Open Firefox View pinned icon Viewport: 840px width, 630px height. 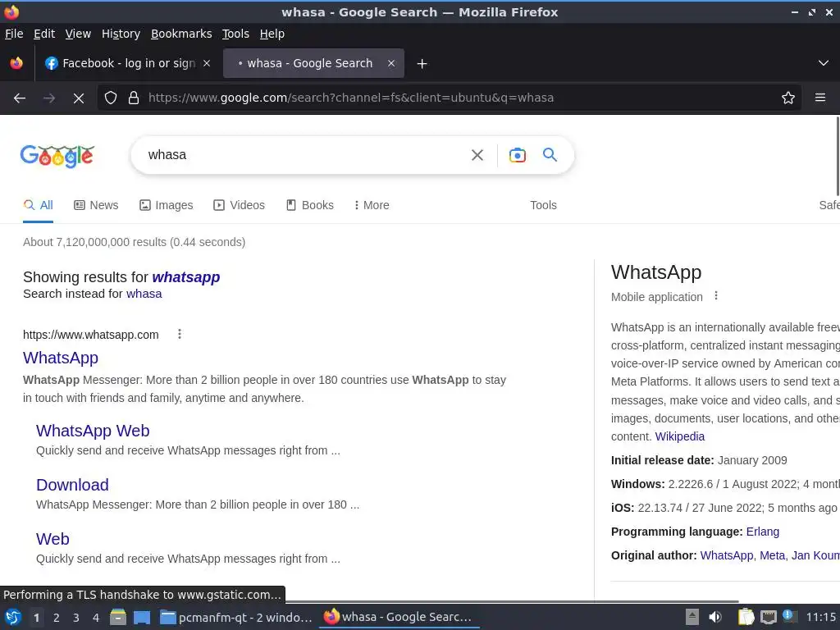coord(16,63)
